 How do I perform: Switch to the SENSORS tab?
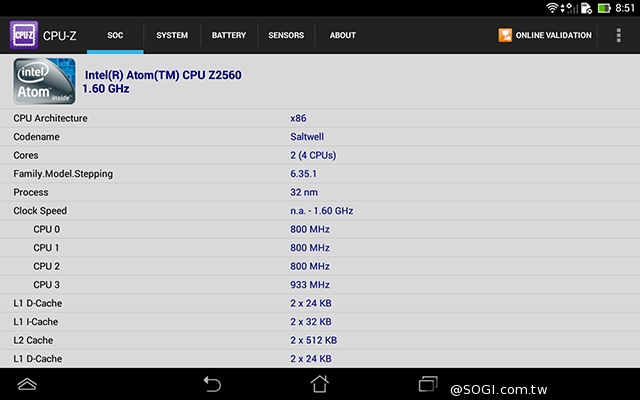[x=286, y=35]
